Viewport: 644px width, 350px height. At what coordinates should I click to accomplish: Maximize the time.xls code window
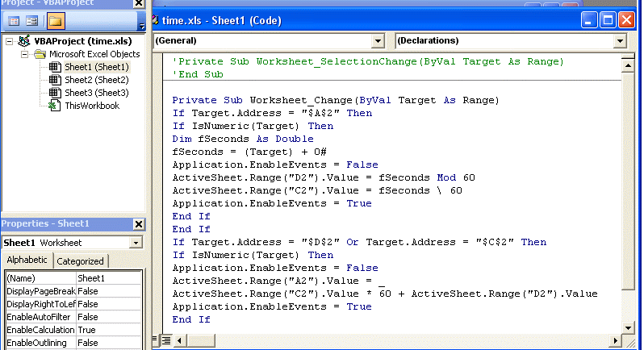pyautogui.click(x=608, y=20)
